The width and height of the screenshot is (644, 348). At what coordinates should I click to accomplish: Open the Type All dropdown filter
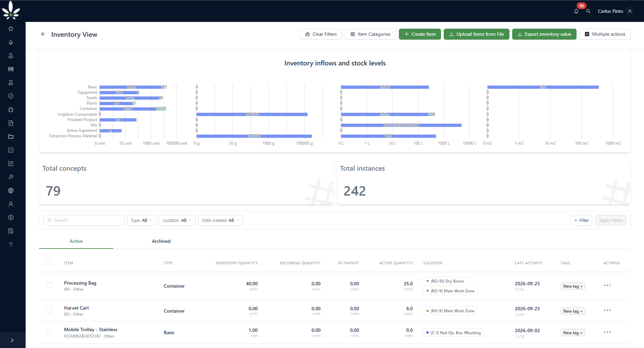(142, 220)
